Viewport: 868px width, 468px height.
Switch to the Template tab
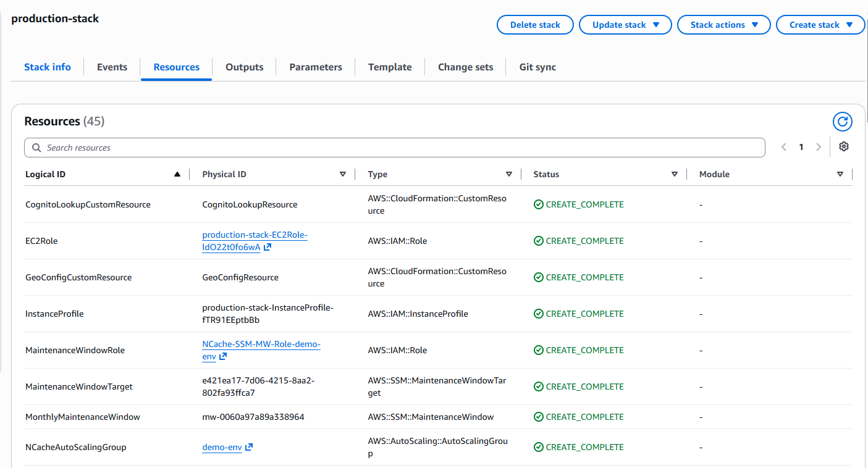tap(390, 67)
